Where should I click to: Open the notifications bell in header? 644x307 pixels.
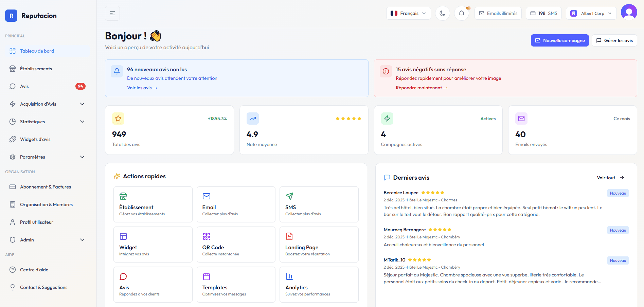click(462, 13)
